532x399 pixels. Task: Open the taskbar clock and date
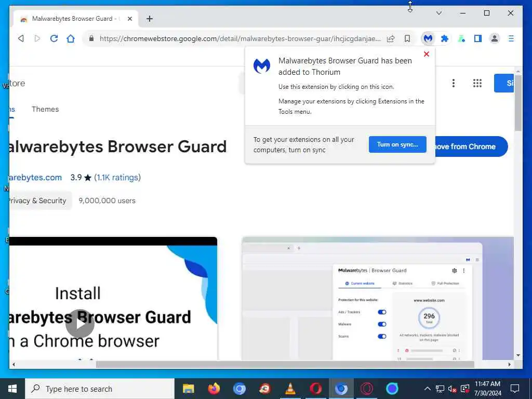(487, 389)
